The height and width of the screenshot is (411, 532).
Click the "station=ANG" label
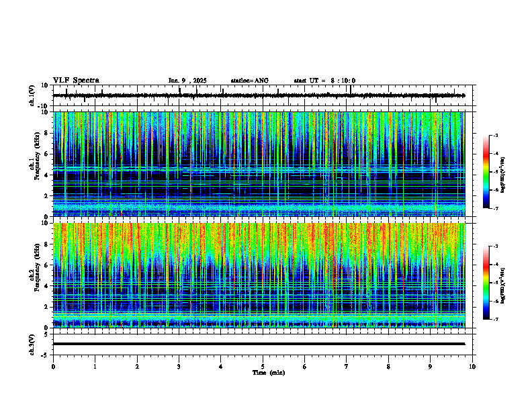click(x=250, y=81)
